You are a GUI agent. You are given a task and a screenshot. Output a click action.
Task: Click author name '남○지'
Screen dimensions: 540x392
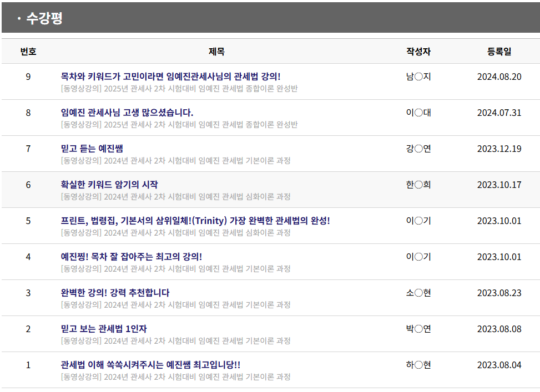coord(418,77)
